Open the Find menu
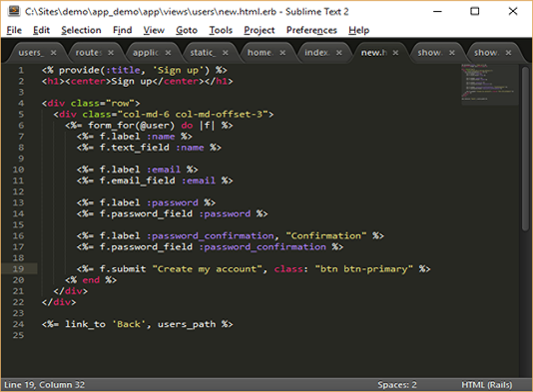Screen dimensions: 533x392 pos(123,30)
